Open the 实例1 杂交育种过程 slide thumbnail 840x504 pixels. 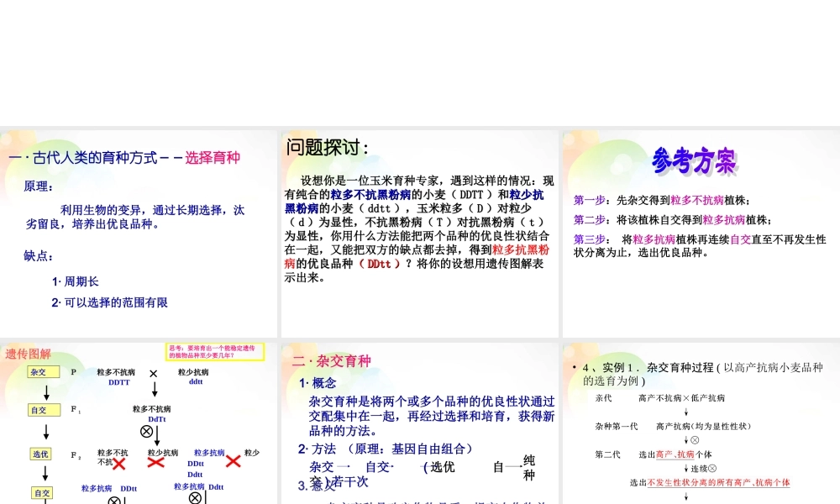(x=701, y=423)
